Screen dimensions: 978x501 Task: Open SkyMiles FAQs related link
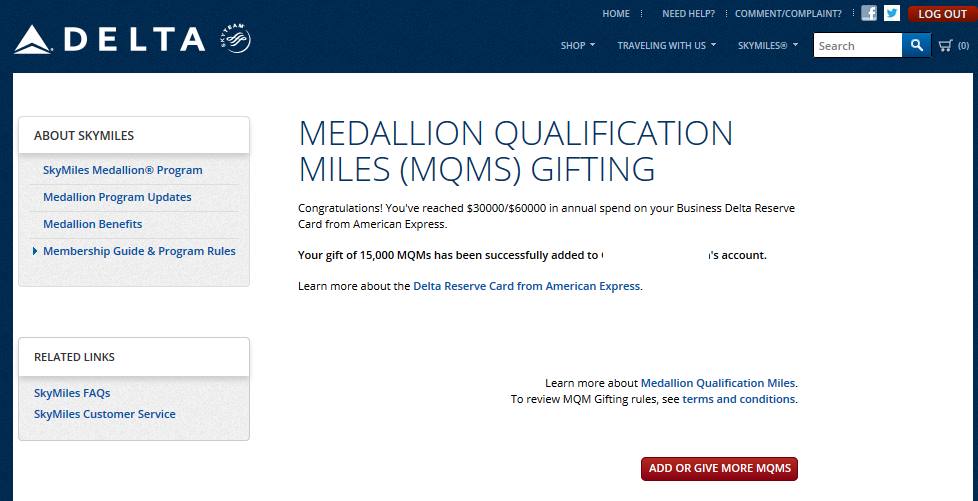point(72,393)
